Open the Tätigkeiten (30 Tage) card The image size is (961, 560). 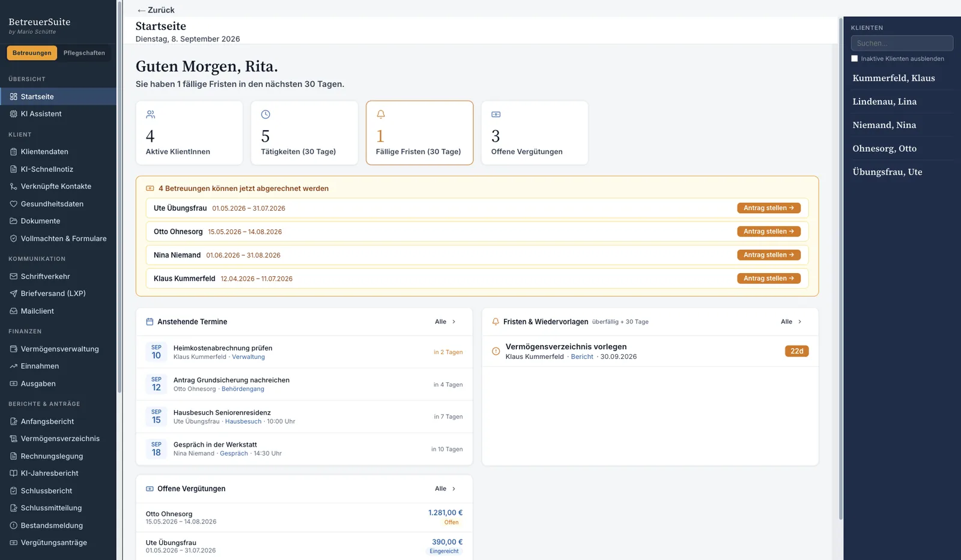click(305, 133)
